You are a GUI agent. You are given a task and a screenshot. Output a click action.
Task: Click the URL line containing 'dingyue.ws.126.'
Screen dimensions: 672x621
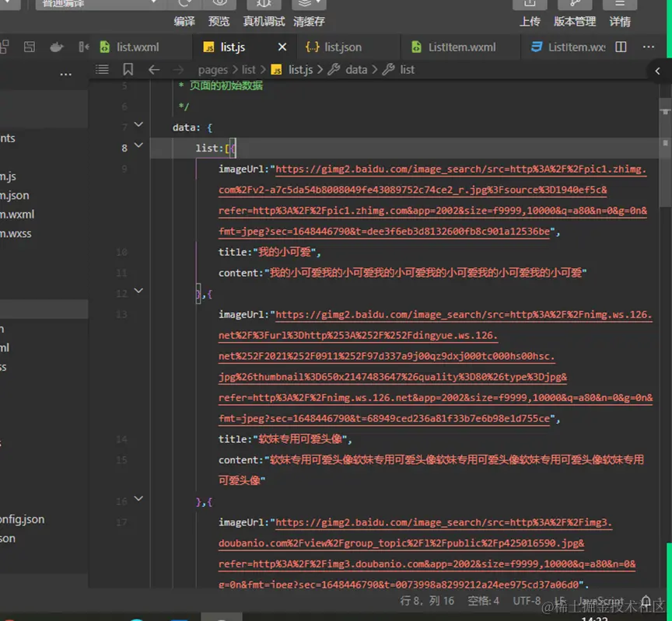pos(358,335)
